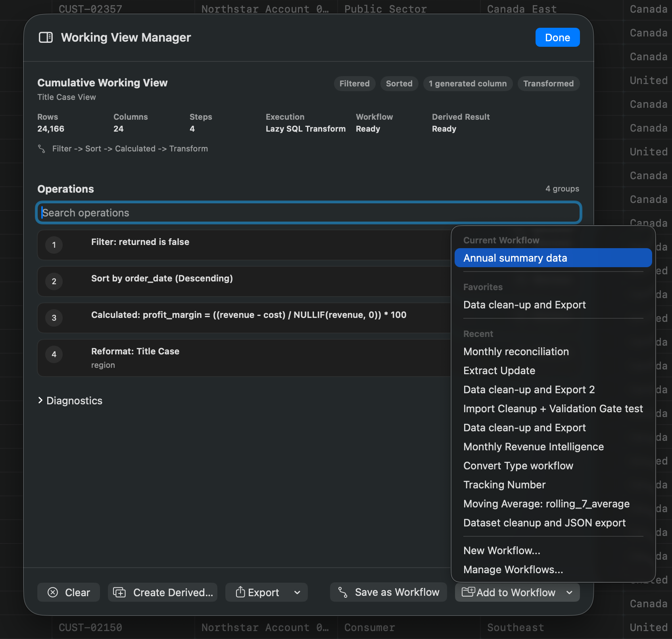Click the Working View Manager sidebar icon
Screen dimensions: 672x639
point(46,38)
